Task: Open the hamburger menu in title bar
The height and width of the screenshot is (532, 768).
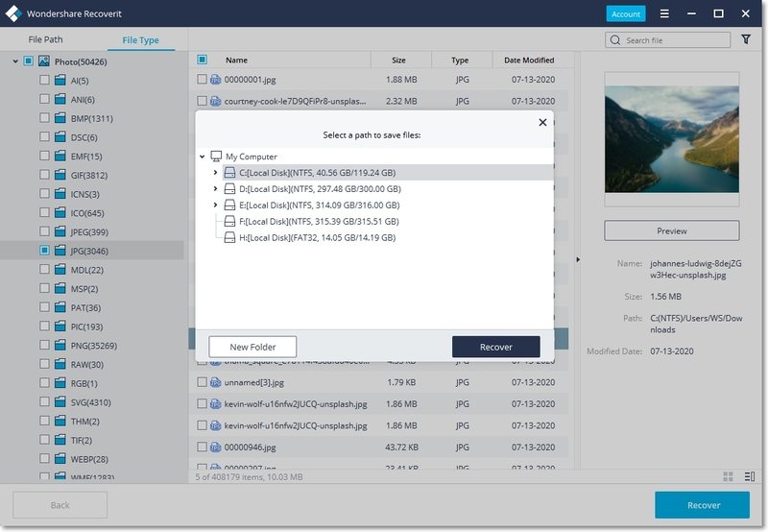Action: click(x=665, y=14)
